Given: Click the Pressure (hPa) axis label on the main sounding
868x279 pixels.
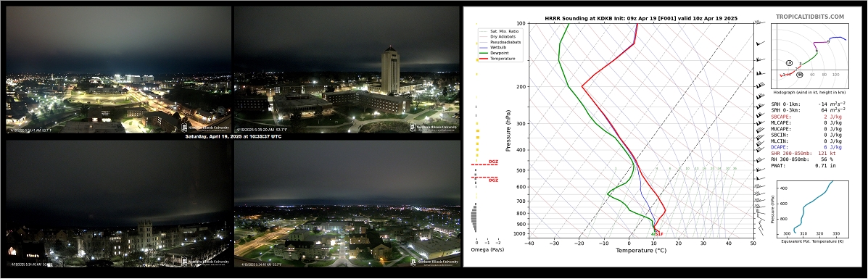Looking at the screenshot, I should coord(508,130).
